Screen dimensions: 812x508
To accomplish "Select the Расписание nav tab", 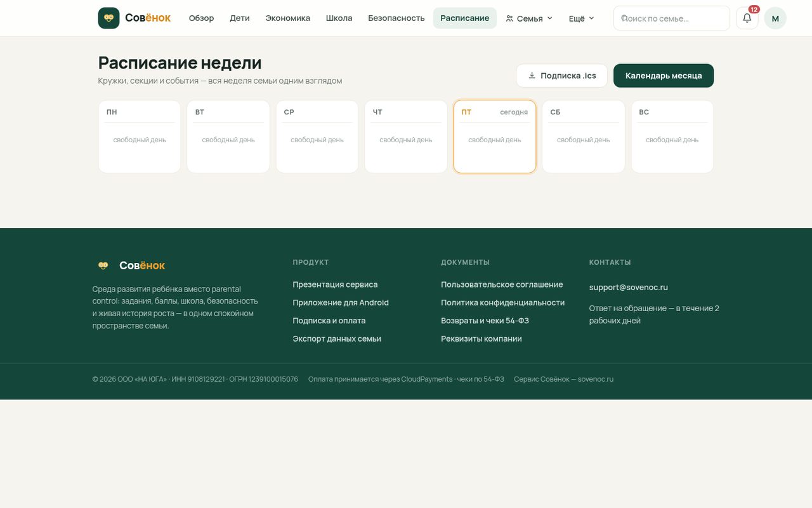I will point(465,18).
